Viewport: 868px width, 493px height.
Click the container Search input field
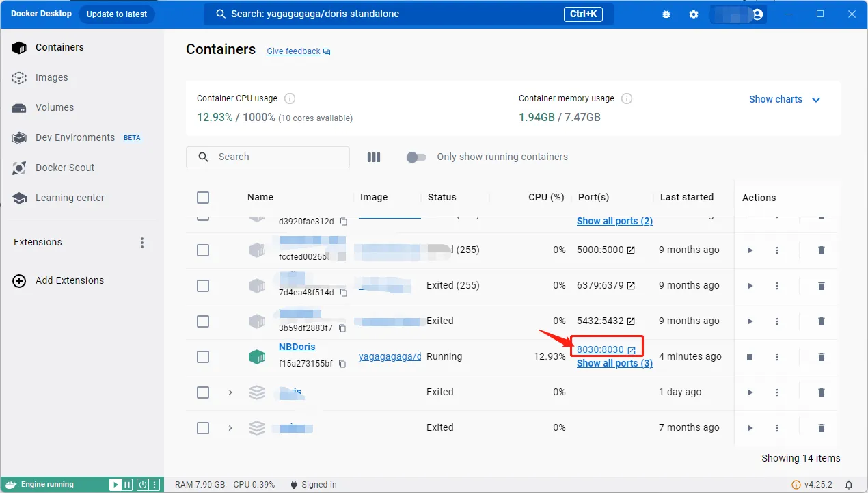point(268,157)
